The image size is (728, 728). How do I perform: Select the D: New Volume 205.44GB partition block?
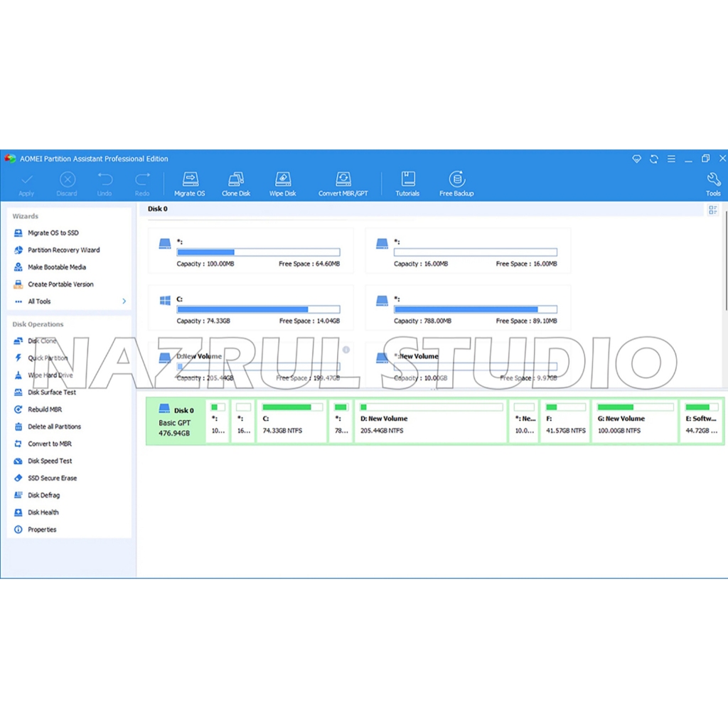[x=430, y=421]
